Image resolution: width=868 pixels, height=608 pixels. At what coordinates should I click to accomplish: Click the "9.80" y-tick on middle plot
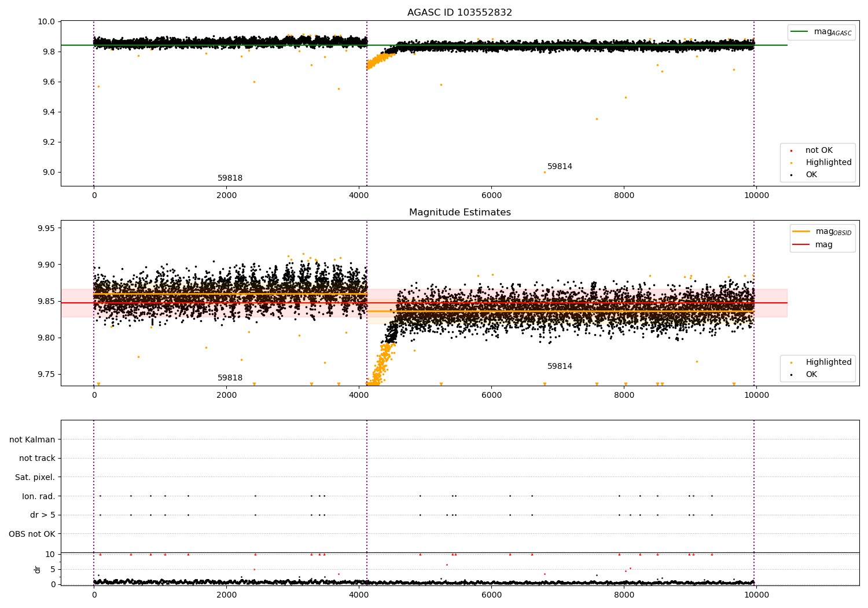pos(47,338)
